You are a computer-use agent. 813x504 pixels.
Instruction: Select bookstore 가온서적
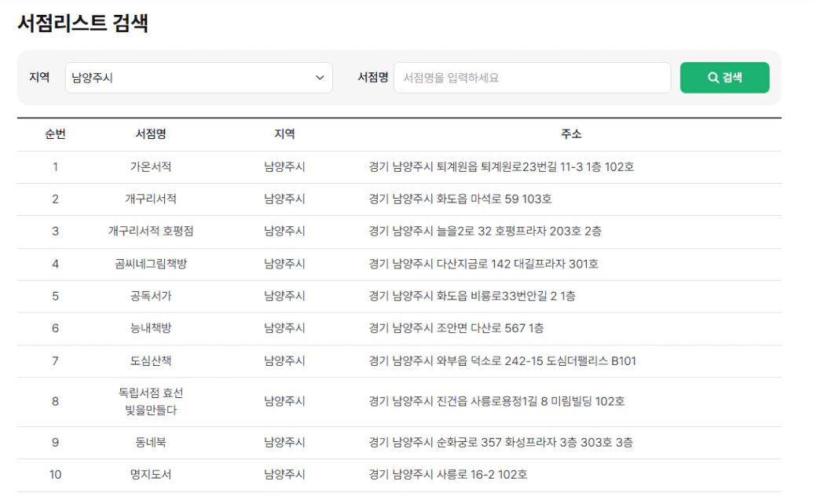click(x=150, y=166)
